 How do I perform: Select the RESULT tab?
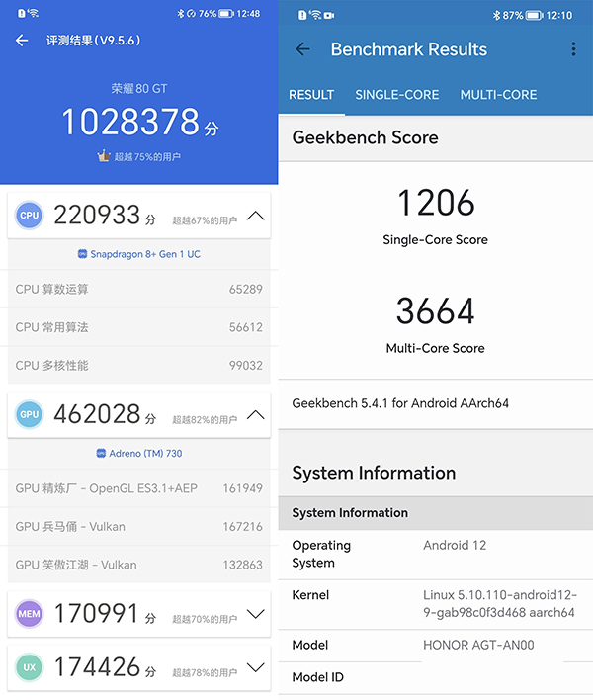311,95
